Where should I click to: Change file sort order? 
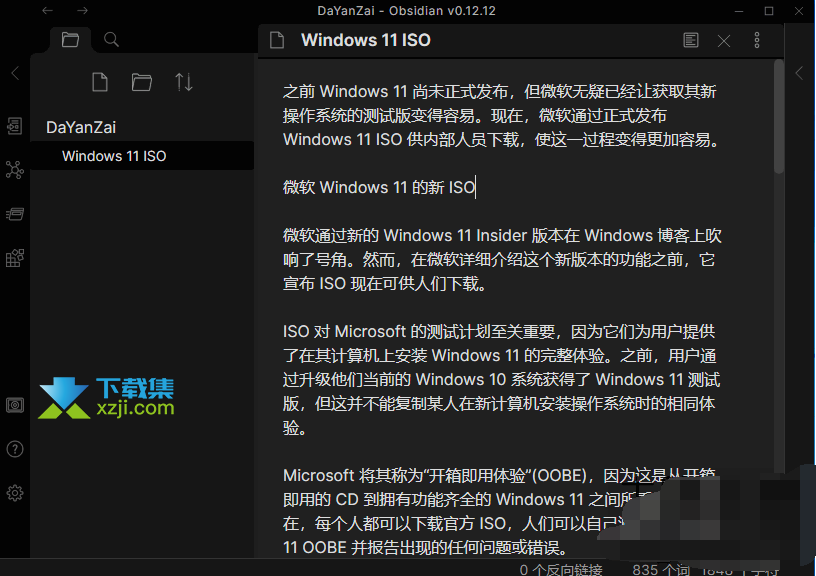tap(184, 82)
